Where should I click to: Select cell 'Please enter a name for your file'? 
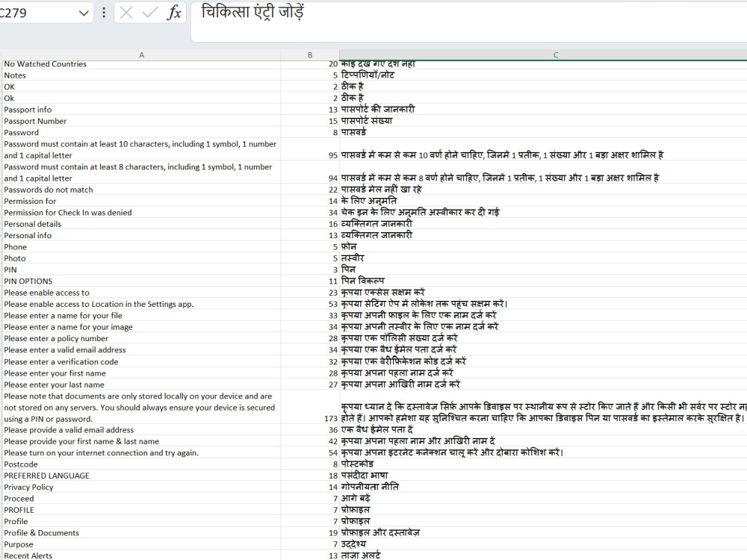click(141, 315)
